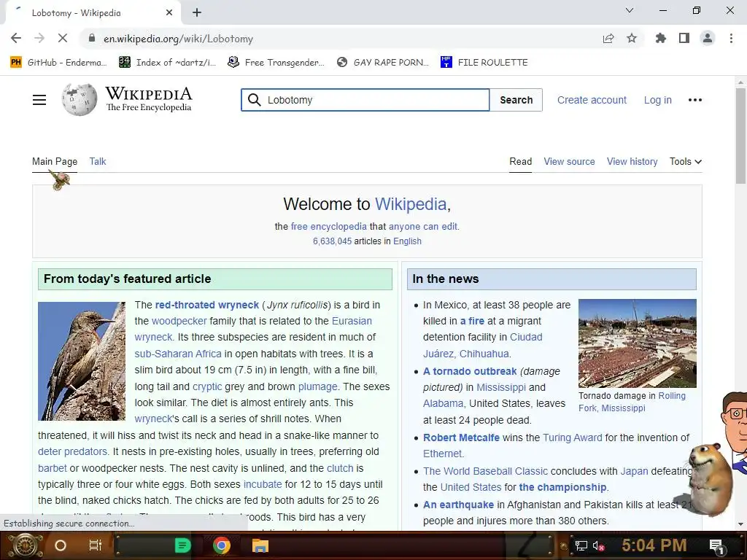Click the Create account link

coord(592,100)
